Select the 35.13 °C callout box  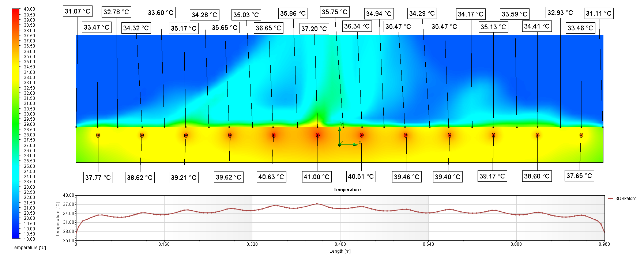coord(493,27)
